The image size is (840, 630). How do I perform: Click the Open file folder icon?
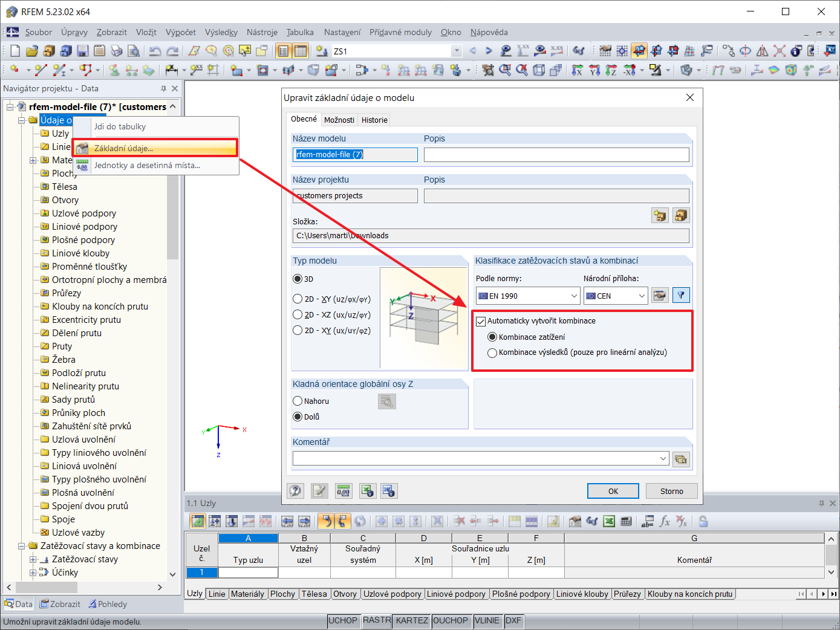click(x=32, y=51)
